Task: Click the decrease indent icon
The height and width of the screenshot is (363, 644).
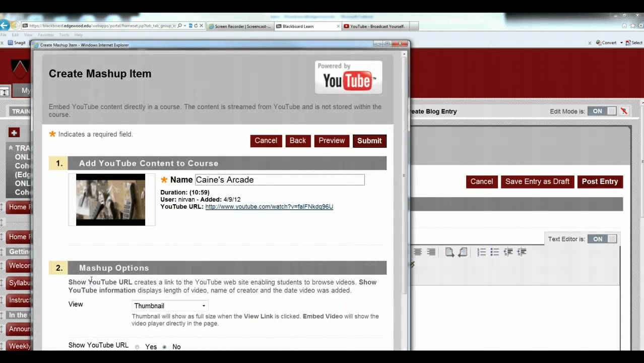Action: pos(508,252)
